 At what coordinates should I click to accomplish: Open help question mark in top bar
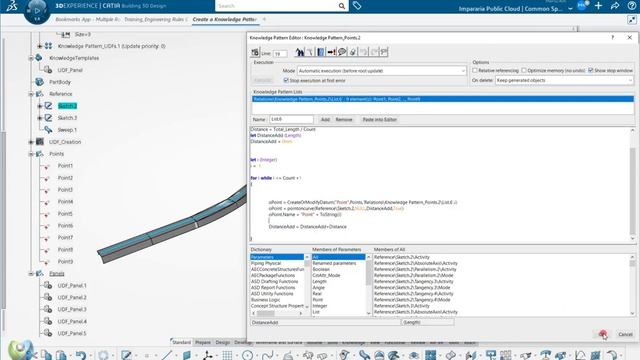(x=631, y=6)
